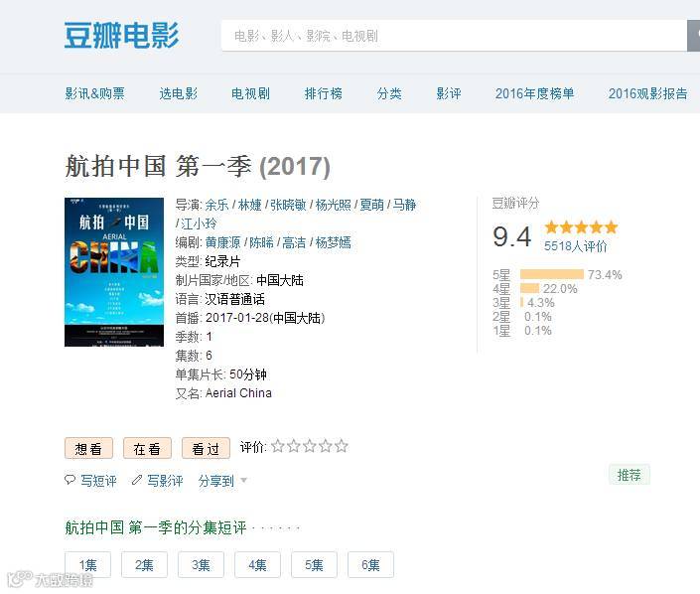Mark the show as 想看

click(x=88, y=448)
